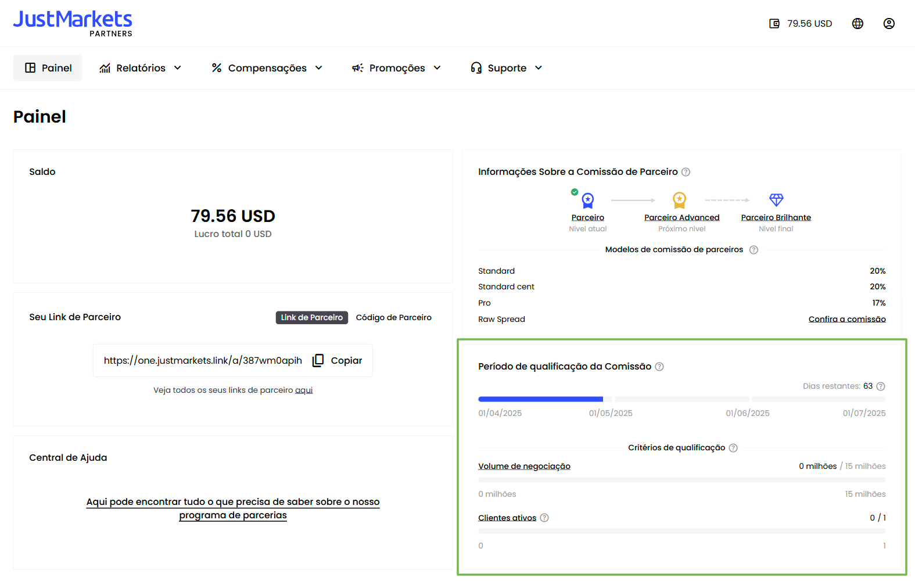Click the Parceiro blue badge level icon
915x588 pixels.
pos(587,200)
